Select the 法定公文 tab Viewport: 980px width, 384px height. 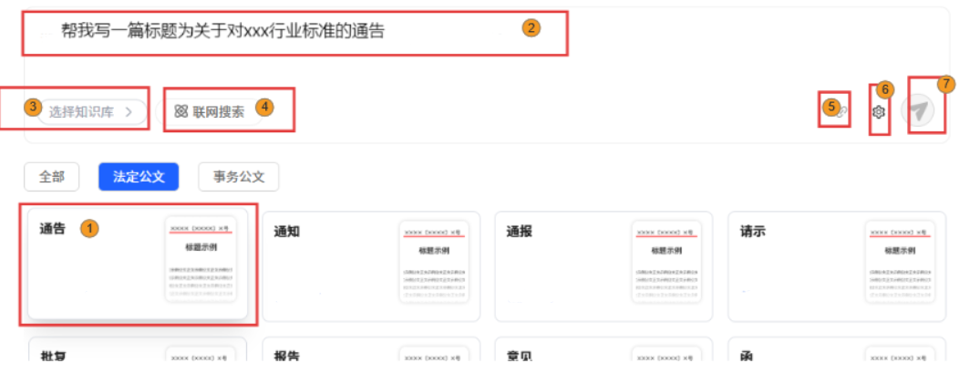pyautogui.click(x=139, y=177)
